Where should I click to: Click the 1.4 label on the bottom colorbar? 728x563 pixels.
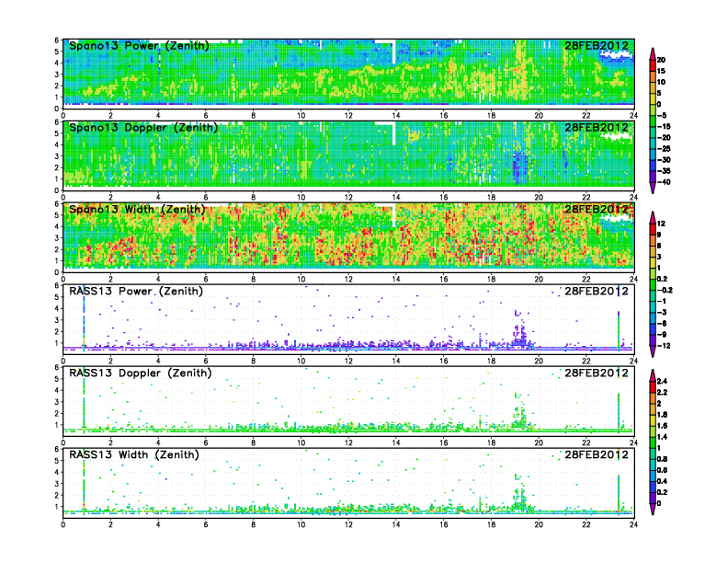(663, 437)
